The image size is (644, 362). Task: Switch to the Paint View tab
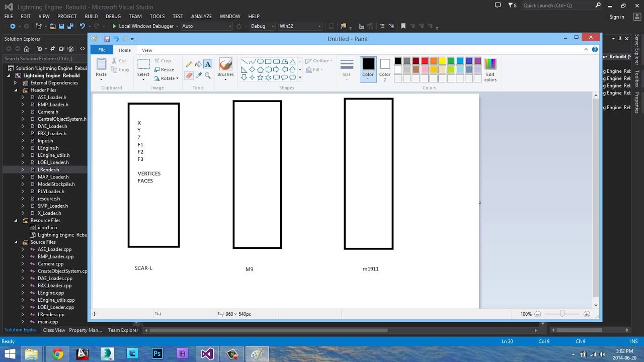pos(147,50)
